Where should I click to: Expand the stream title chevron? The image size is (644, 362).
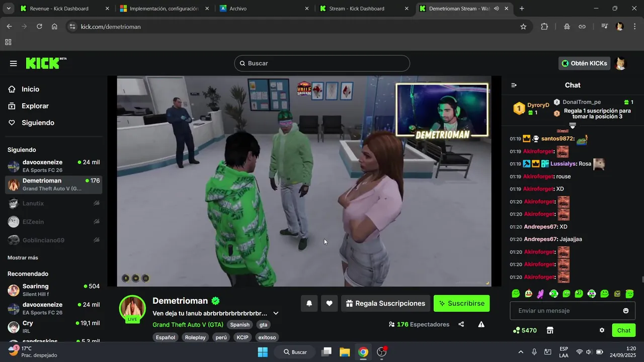276,313
